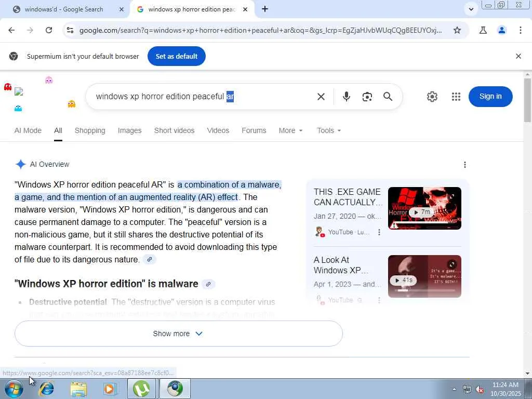The height and width of the screenshot is (399, 532).
Task: Open the network tray icon
Action: (467, 389)
